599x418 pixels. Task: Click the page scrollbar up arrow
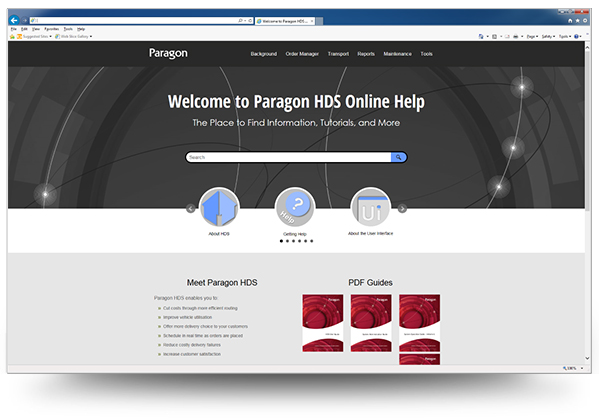point(588,46)
